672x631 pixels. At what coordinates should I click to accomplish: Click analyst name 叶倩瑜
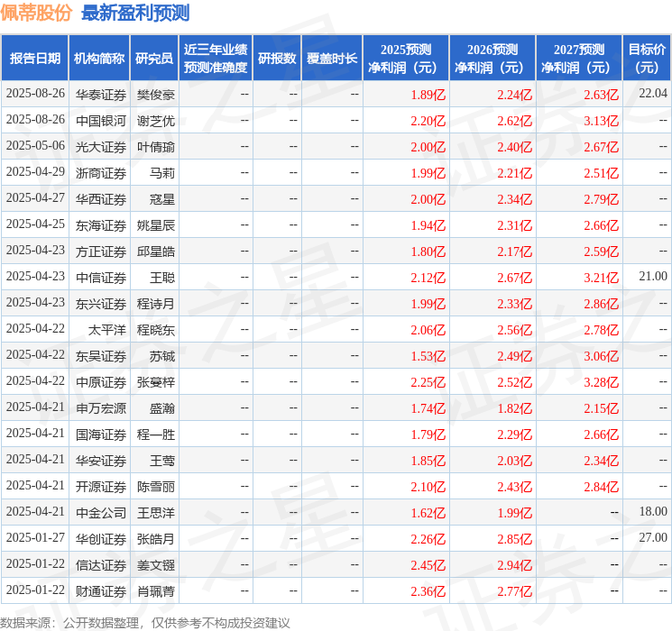pos(156,147)
